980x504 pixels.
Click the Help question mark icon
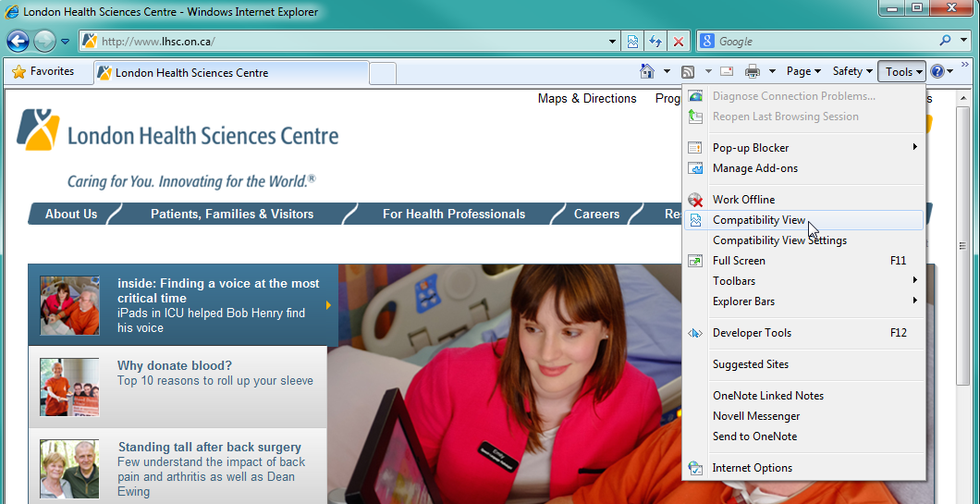937,71
